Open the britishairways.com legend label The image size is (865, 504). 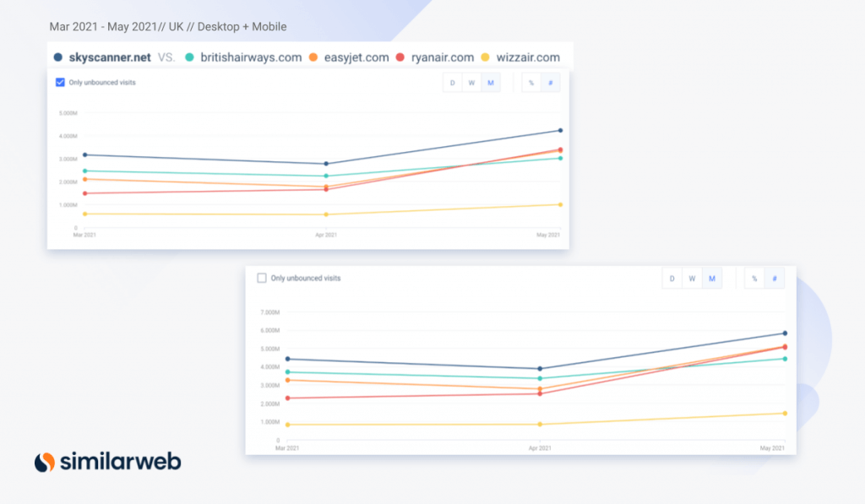pyautogui.click(x=251, y=57)
